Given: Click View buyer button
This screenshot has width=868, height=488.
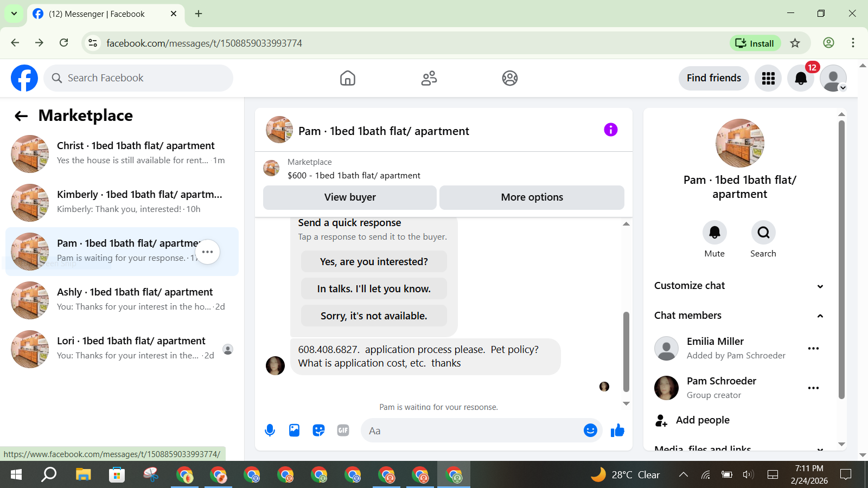Looking at the screenshot, I should [350, 197].
